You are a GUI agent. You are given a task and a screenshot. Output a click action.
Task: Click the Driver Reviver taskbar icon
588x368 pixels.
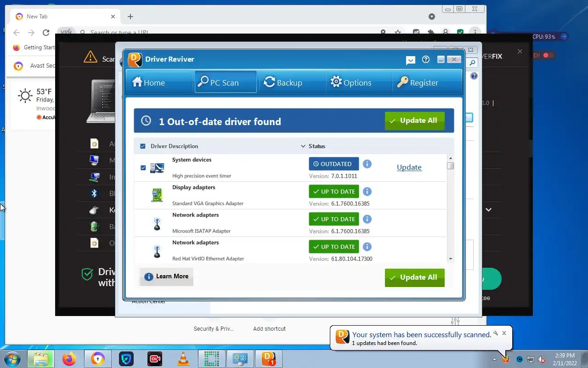click(268, 359)
